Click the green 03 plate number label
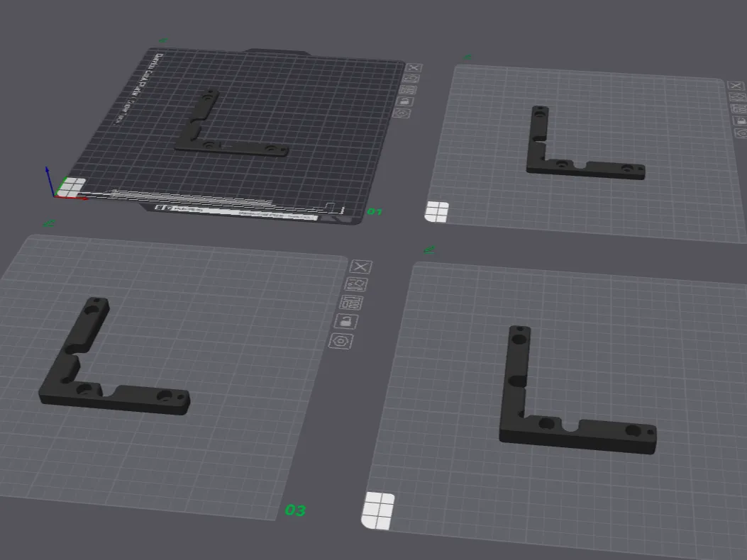The height and width of the screenshot is (560, 747). 295,510
